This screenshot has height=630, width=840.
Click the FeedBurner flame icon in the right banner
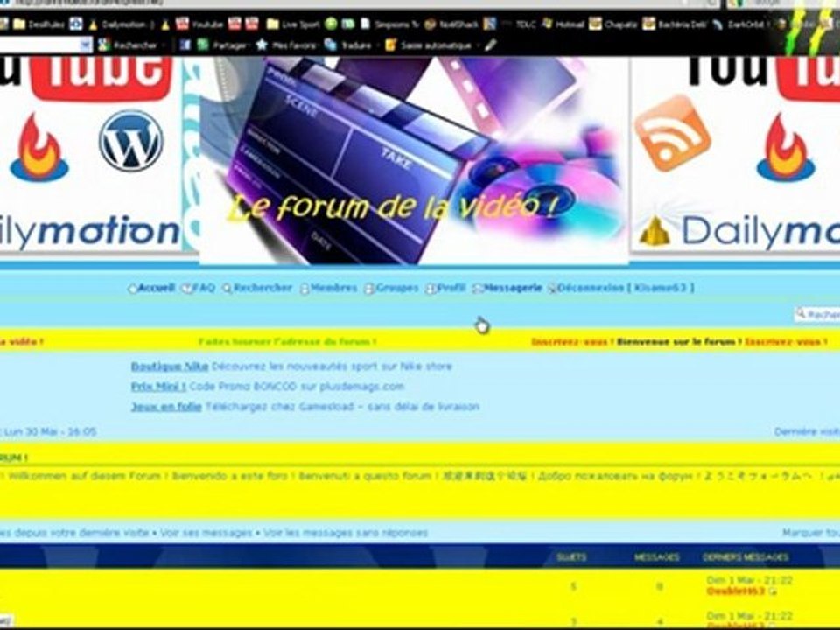(785, 149)
